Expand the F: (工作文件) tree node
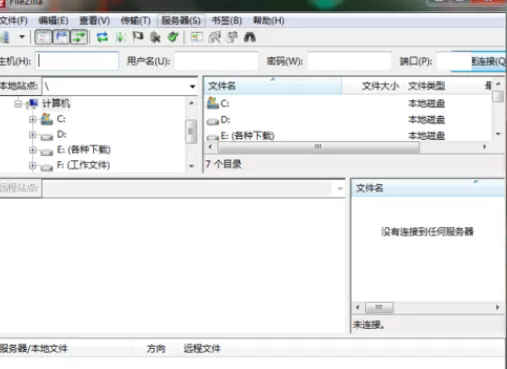Screen dimensions: 507x369 (33, 165)
